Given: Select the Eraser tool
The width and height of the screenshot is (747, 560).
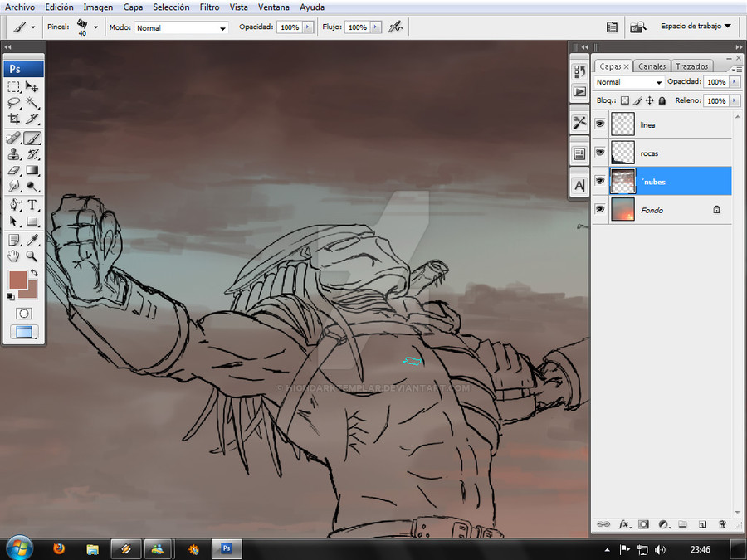Looking at the screenshot, I should pos(14,170).
